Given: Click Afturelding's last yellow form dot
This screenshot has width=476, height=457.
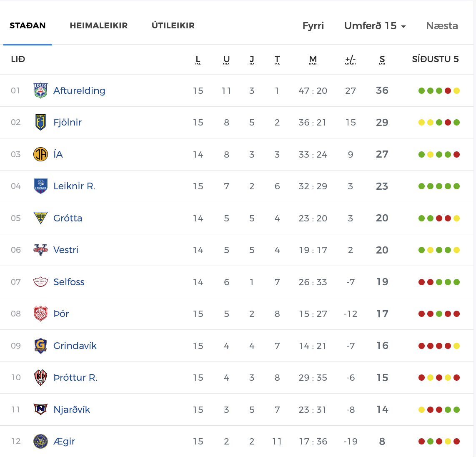Looking at the screenshot, I should pos(456,90).
